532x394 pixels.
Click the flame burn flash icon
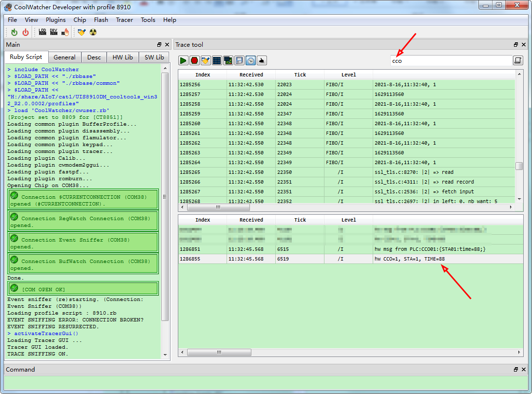[65, 32]
